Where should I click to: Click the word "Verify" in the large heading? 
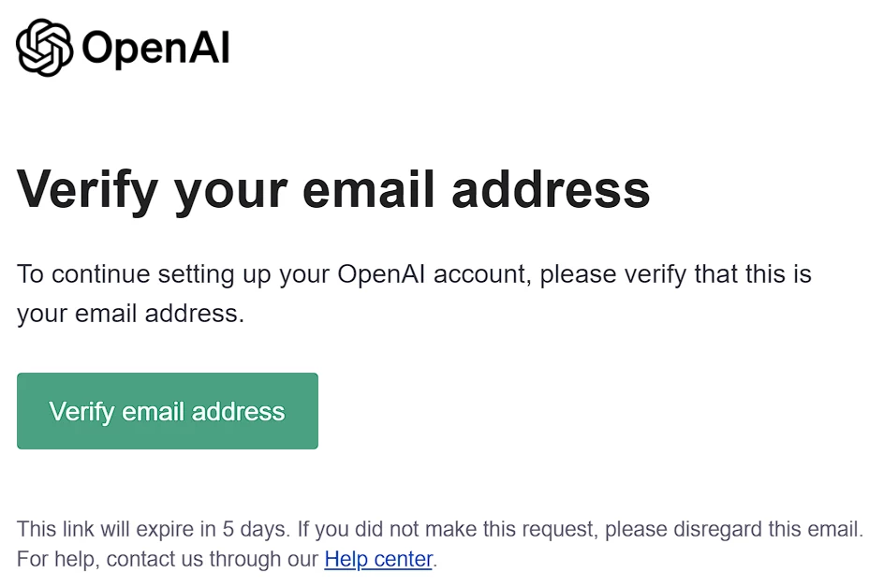click(x=88, y=191)
